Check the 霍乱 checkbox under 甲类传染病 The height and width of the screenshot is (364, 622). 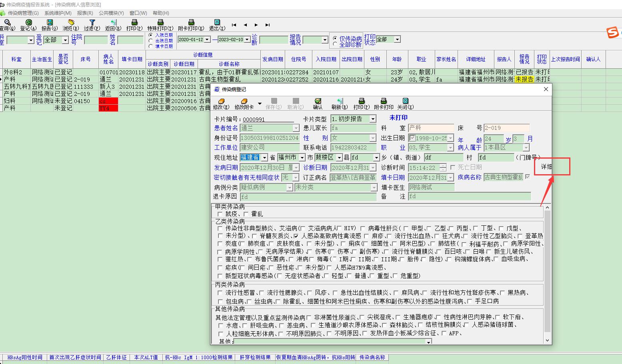pos(246,214)
